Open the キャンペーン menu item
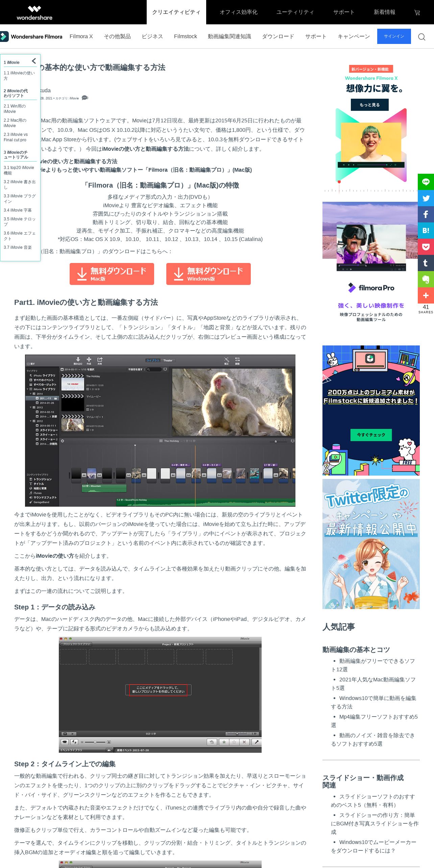Viewport: 434px width, 868px height. pos(354,37)
